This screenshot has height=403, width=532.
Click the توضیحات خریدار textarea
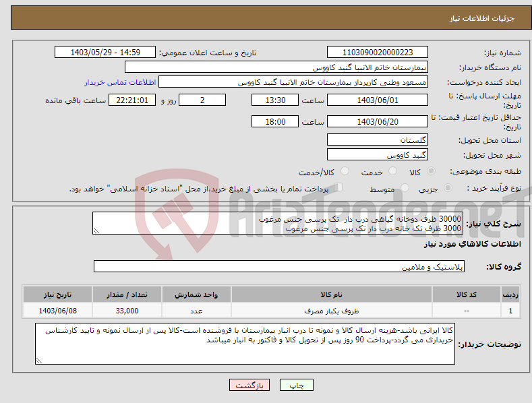(x=245, y=344)
